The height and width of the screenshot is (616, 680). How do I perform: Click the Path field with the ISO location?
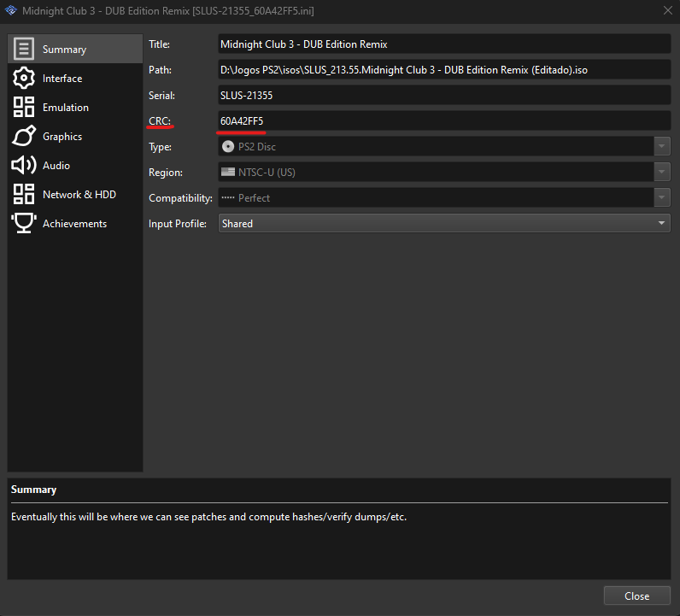tap(444, 70)
